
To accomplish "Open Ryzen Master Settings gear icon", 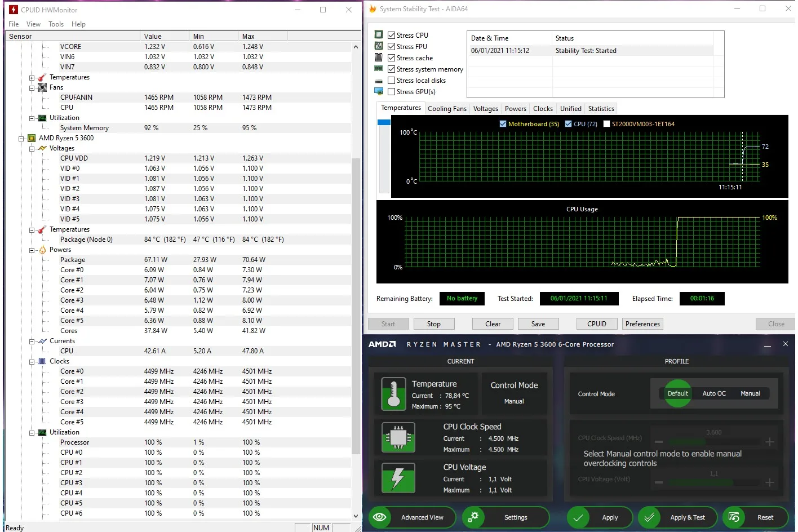I will tap(473, 517).
